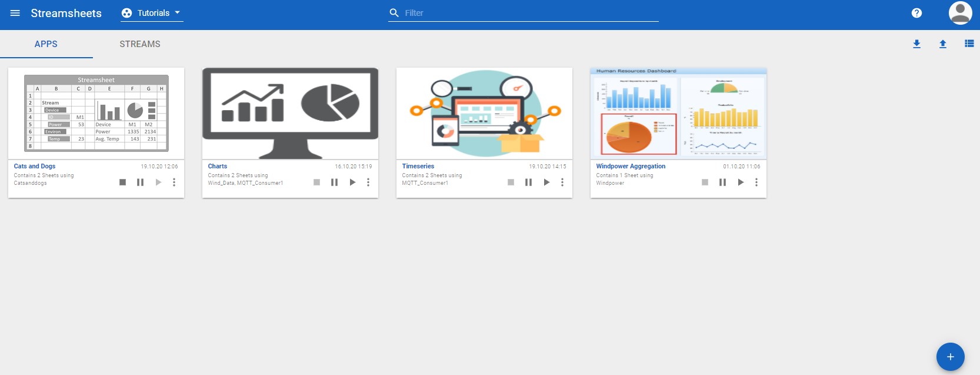Click the upload/export icon in toolbar
The width and height of the screenshot is (980, 375).
tap(943, 44)
